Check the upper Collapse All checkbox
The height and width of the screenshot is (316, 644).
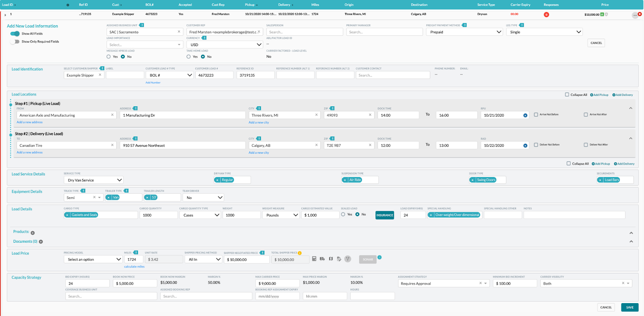(x=567, y=95)
